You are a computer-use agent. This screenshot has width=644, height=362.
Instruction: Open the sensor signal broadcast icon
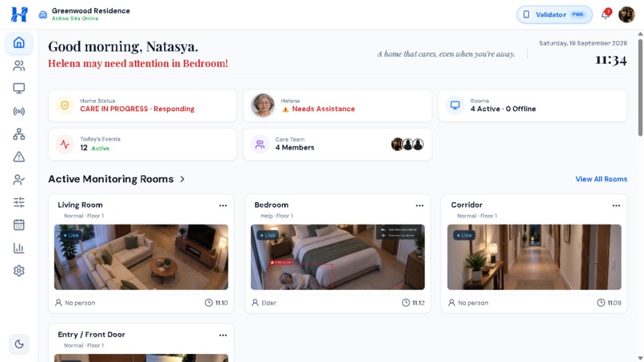[x=19, y=111]
